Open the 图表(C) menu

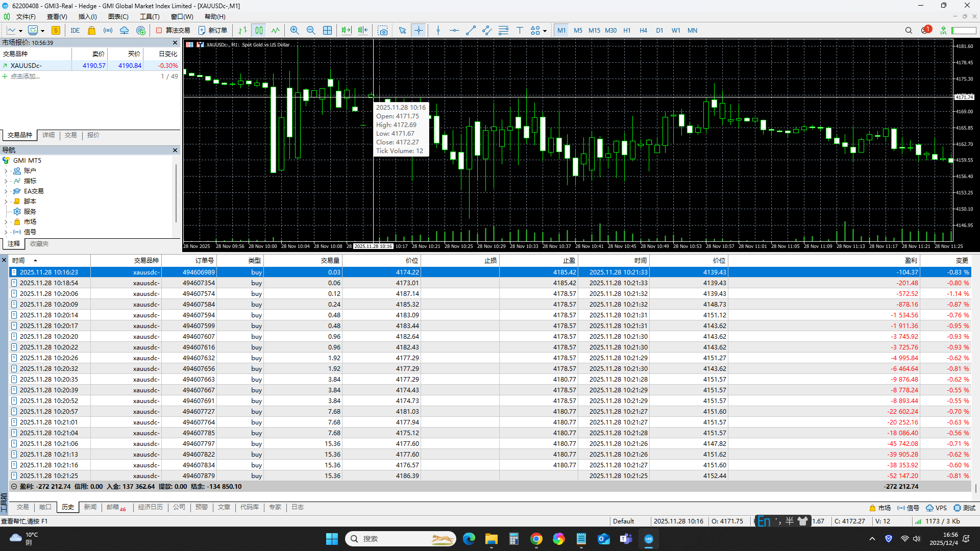click(118, 17)
